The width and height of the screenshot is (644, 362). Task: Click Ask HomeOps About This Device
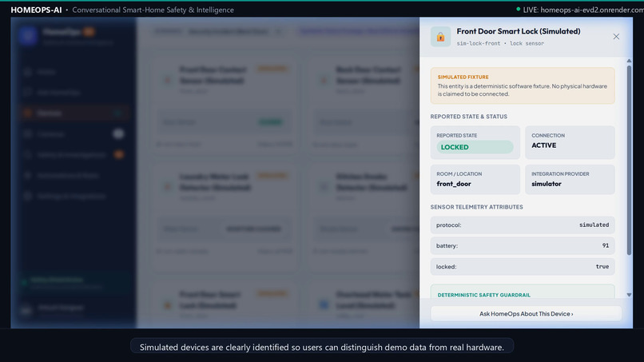pos(526,313)
